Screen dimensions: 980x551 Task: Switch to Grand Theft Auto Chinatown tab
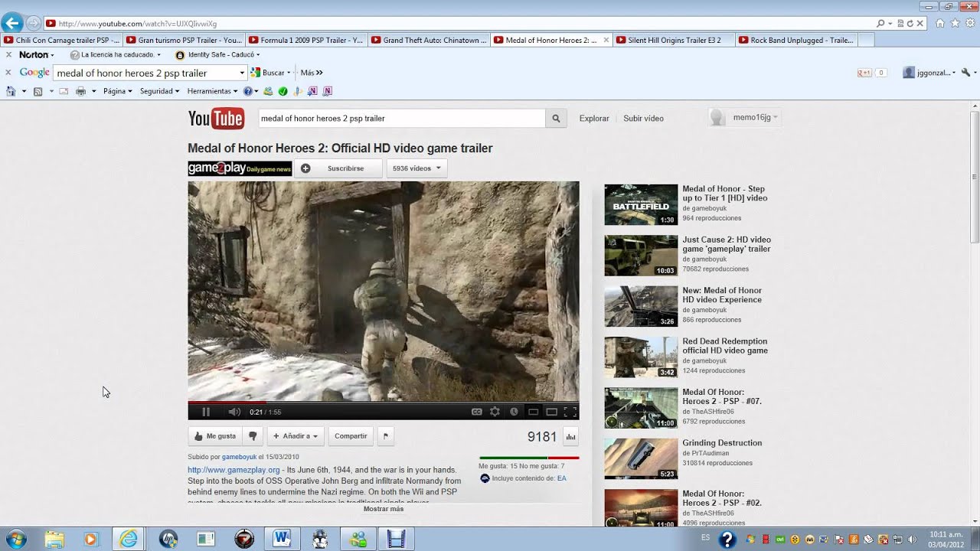point(429,40)
